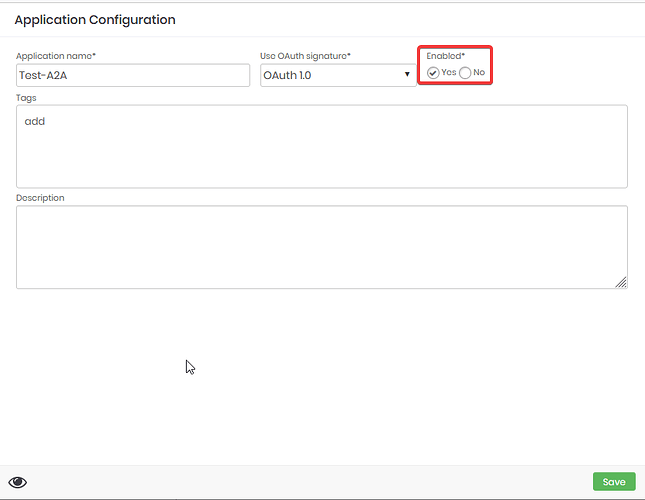Select the No radio button for Enabled
This screenshot has width=645, height=500.
tap(465, 73)
